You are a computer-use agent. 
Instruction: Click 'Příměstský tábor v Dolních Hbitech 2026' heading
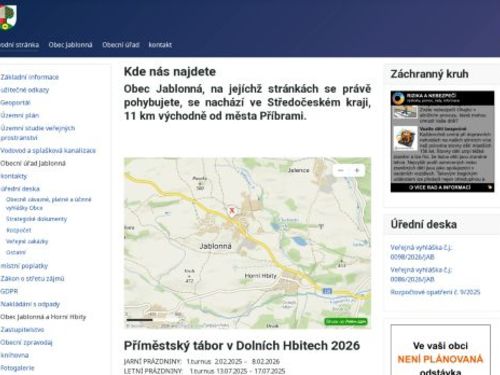pyautogui.click(x=242, y=346)
